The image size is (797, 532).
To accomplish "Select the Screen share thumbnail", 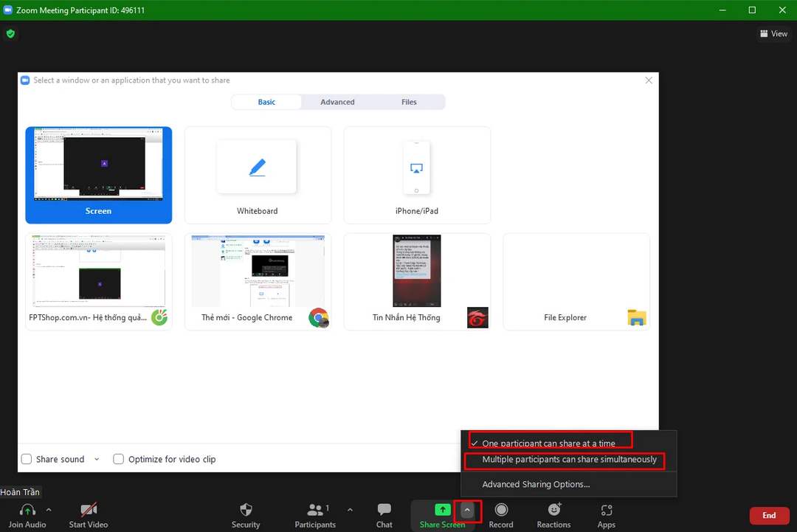I will (x=99, y=175).
